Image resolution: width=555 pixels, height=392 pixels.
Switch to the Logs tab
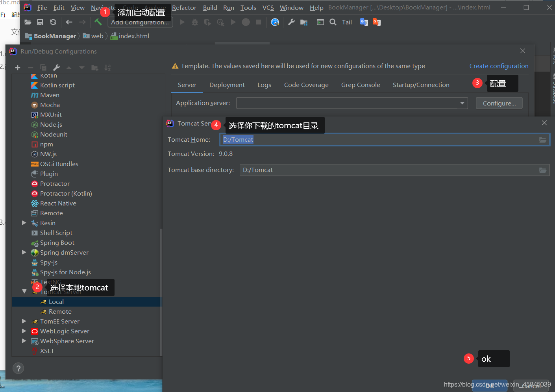264,85
